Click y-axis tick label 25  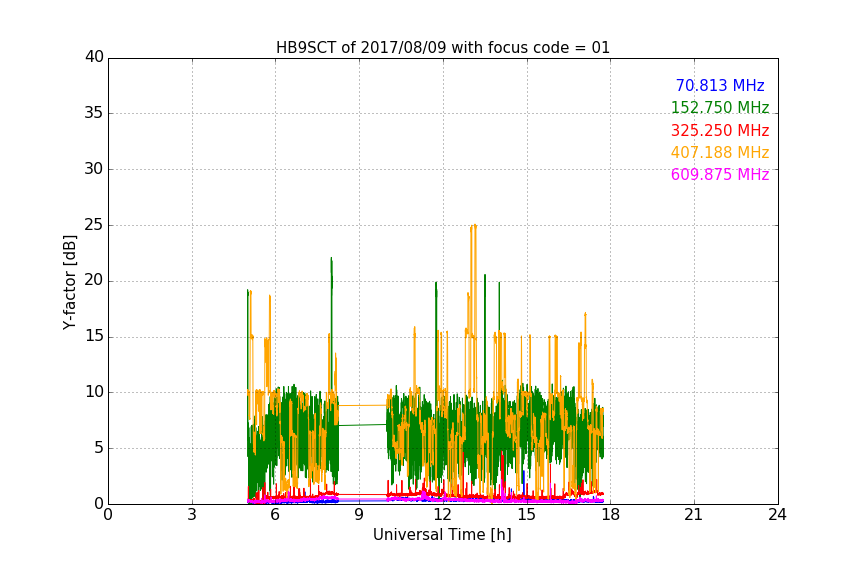point(94,225)
